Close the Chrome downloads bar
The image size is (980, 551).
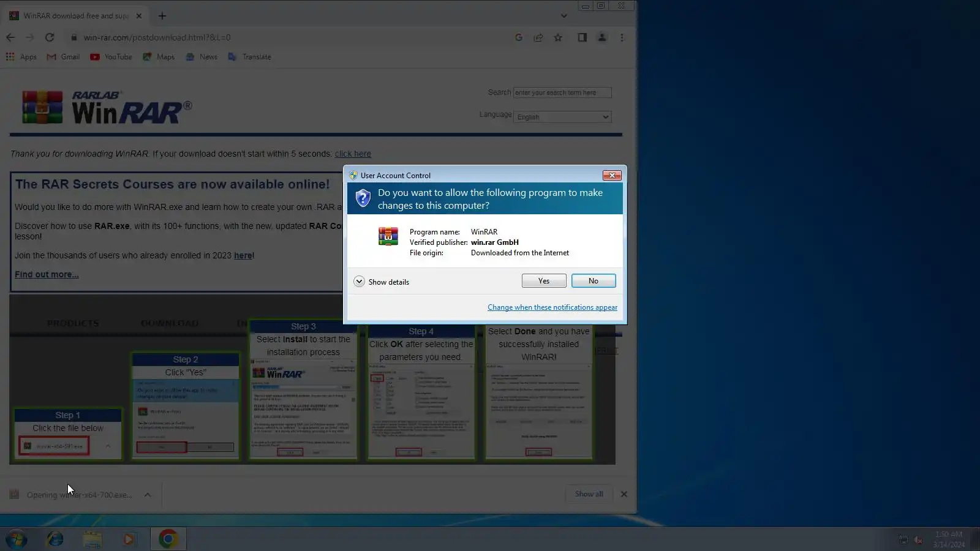click(624, 494)
